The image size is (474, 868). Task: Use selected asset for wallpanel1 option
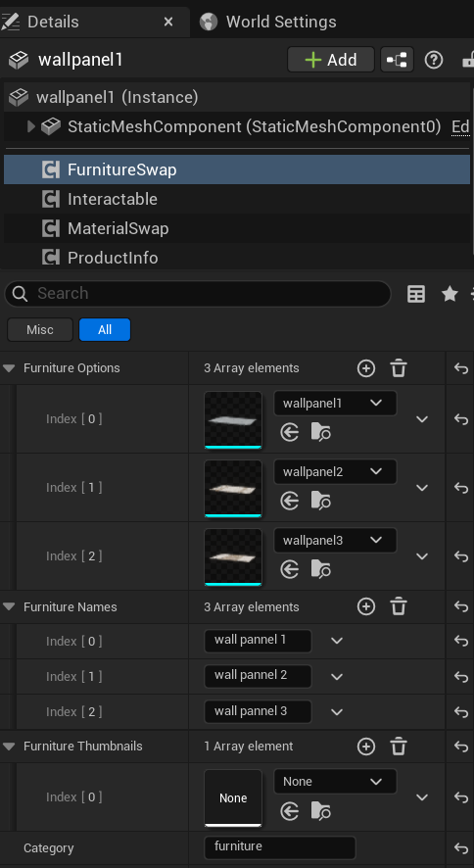(x=289, y=432)
